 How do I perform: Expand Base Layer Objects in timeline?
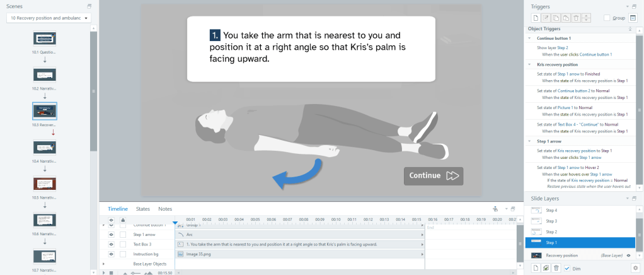(x=103, y=264)
